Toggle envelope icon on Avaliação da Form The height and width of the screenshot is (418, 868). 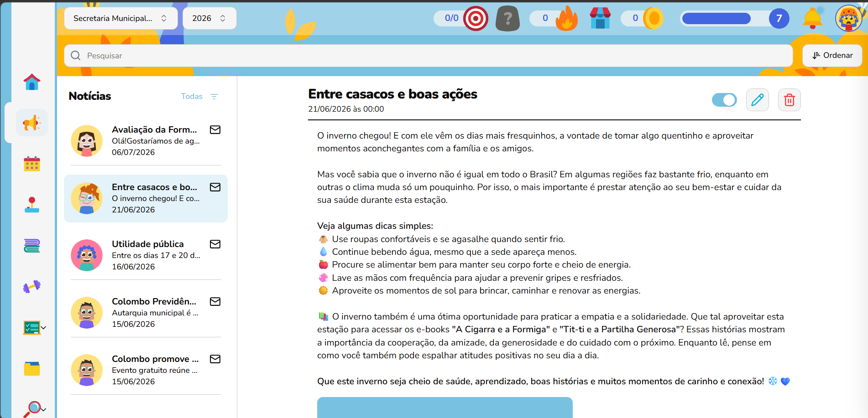tap(215, 129)
